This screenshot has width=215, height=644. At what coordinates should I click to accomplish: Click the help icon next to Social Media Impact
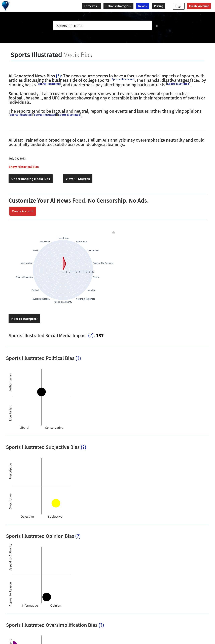click(x=91, y=336)
